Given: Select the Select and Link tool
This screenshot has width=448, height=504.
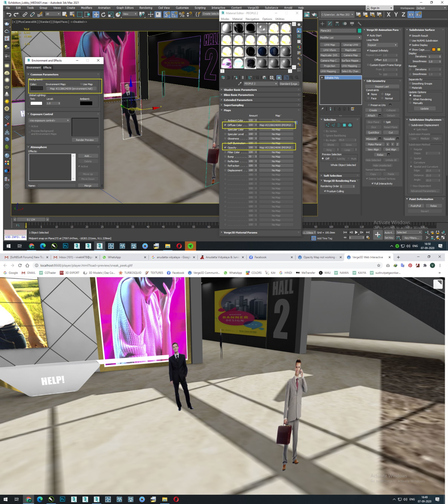Looking at the screenshot, I should tap(25, 15).
